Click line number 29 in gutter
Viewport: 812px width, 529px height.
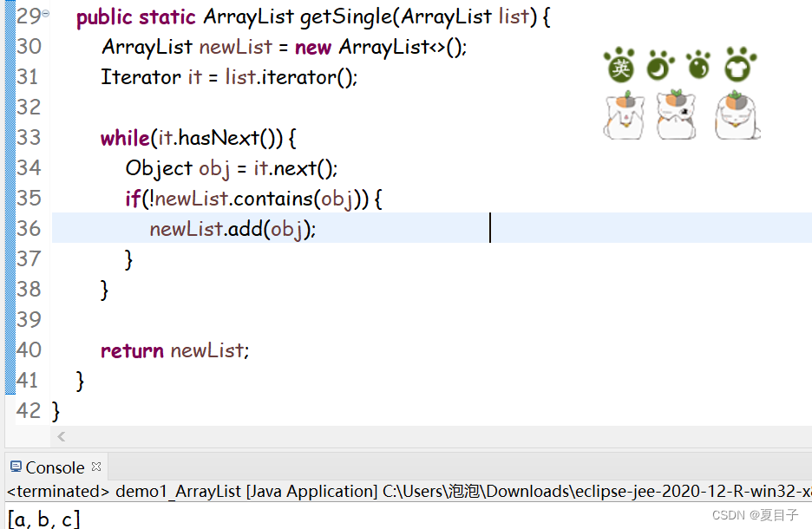(x=28, y=16)
